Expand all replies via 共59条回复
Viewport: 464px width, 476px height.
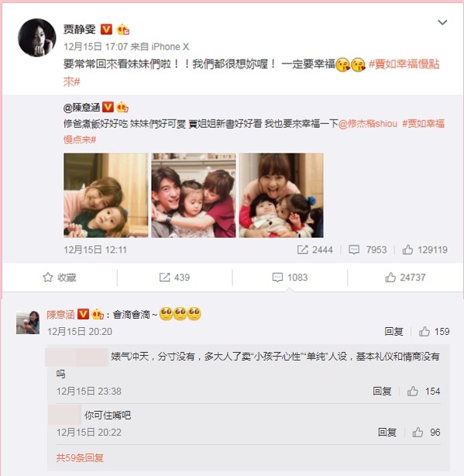point(80,458)
